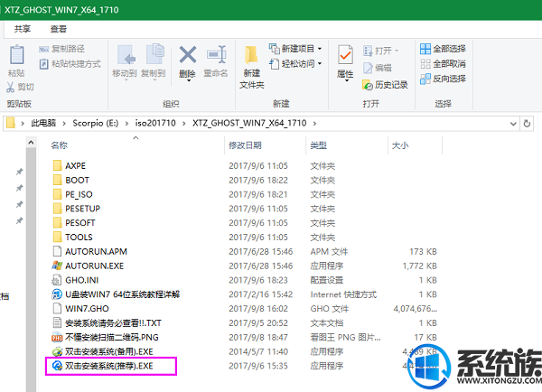Image resolution: width=542 pixels, height=392 pixels.
Task: Click the Rename (重命名) icon
Action: click(216, 55)
